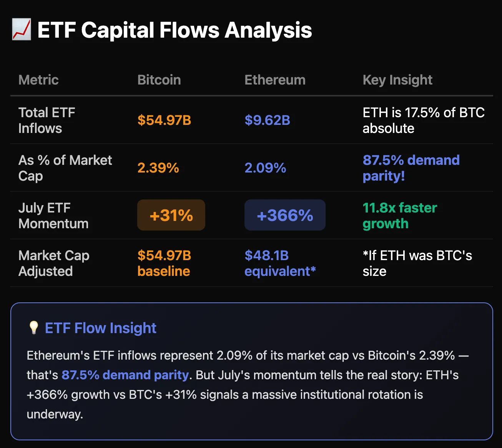This screenshot has height=448, width=502.
Task: Click the +31% Bitcoin momentum badge
Action: point(171,215)
